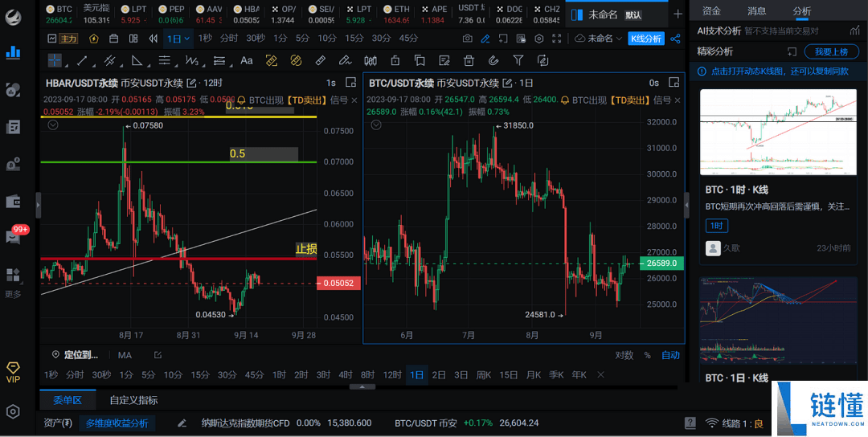Open the 委单区 tab
Viewport: 868px width, 437px height.
[68, 399]
